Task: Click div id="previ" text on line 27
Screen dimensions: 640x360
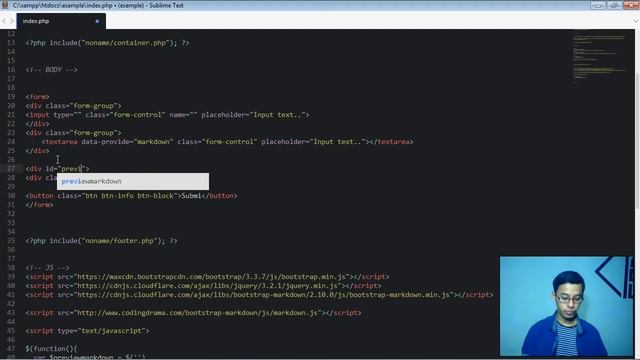Action: (58, 169)
